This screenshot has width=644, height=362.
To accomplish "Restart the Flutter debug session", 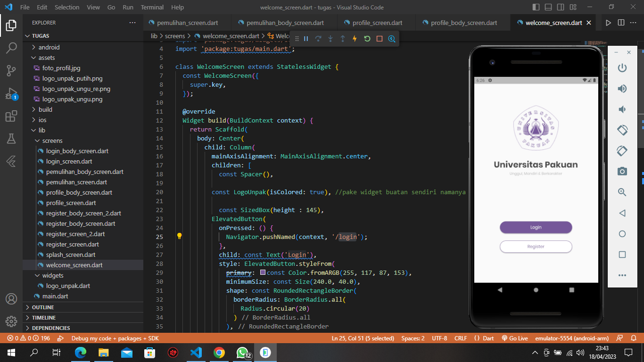I will point(367,39).
